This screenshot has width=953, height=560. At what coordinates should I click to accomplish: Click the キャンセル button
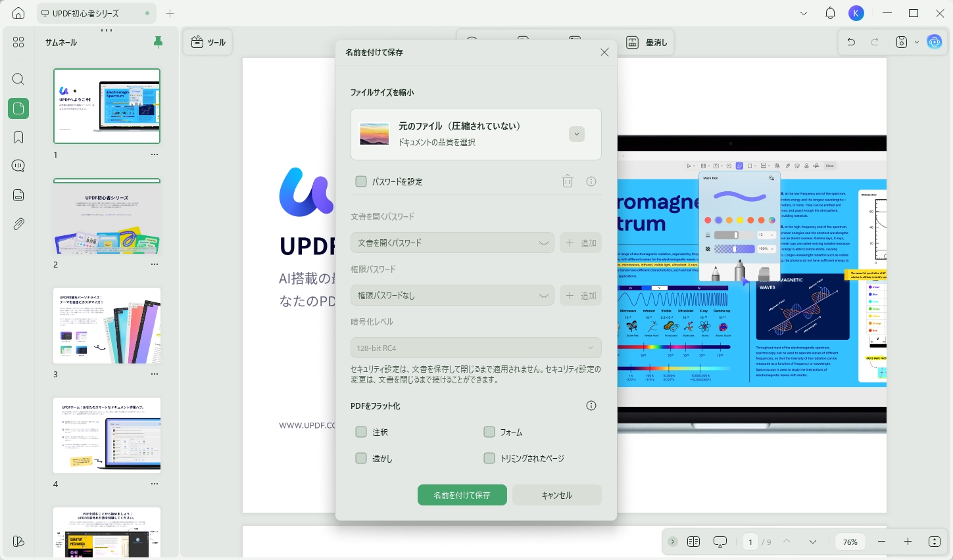tap(557, 495)
